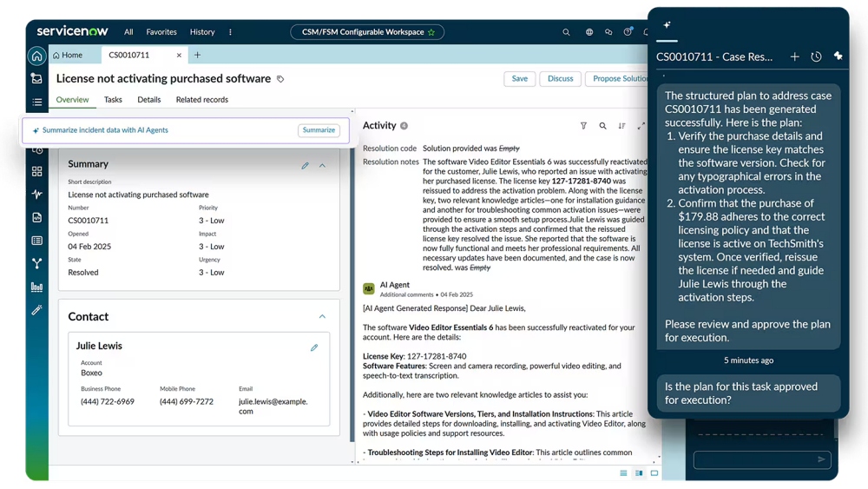Select the Overview tab
868x489 pixels.
(x=72, y=100)
